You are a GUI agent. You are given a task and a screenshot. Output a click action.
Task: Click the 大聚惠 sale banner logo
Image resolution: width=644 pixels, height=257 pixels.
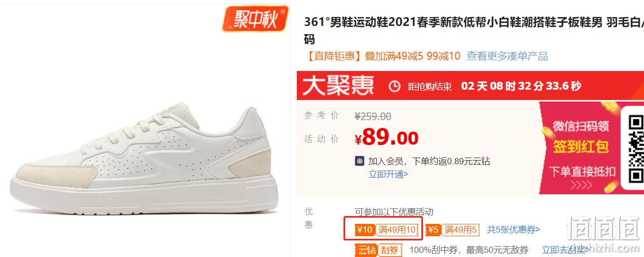tap(338, 86)
